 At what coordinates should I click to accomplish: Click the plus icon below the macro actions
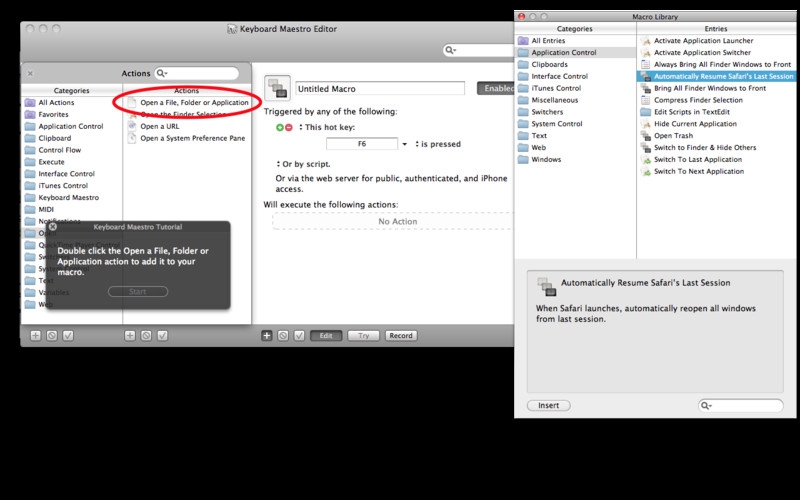(267, 336)
